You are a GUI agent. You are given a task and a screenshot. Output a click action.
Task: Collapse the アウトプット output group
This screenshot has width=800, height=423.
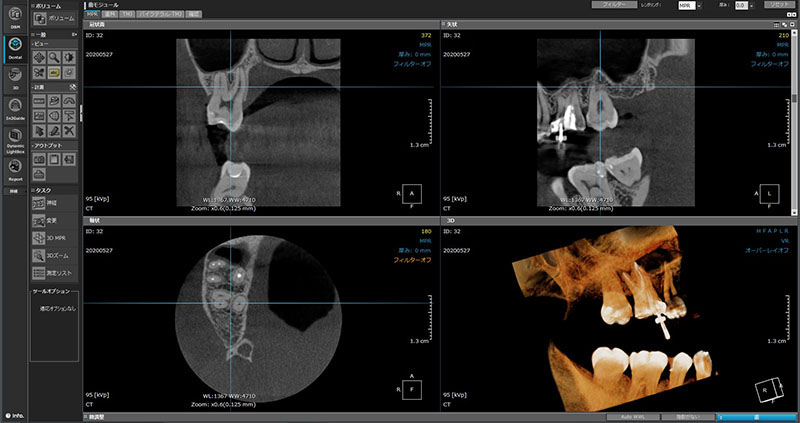[x=33, y=146]
